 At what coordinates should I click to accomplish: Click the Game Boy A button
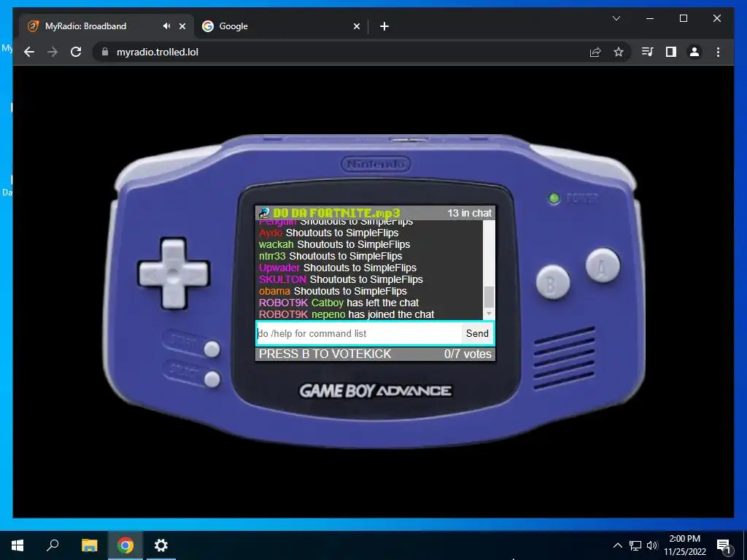coord(603,265)
